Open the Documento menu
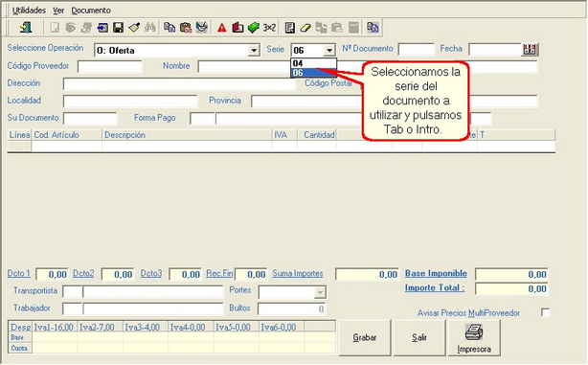This screenshot has height=365, width=588. coord(91,11)
